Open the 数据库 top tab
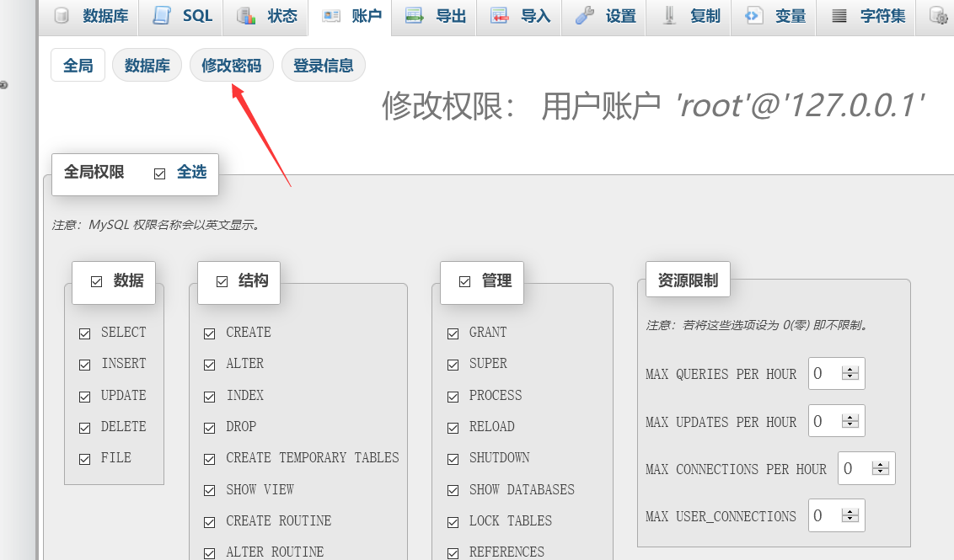 88,16
